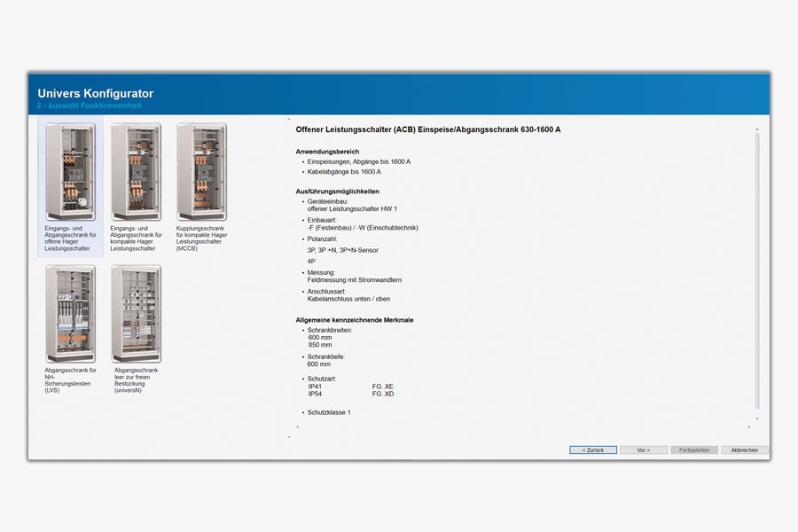Click the horizontal scroll right arrow below description

coord(748,427)
